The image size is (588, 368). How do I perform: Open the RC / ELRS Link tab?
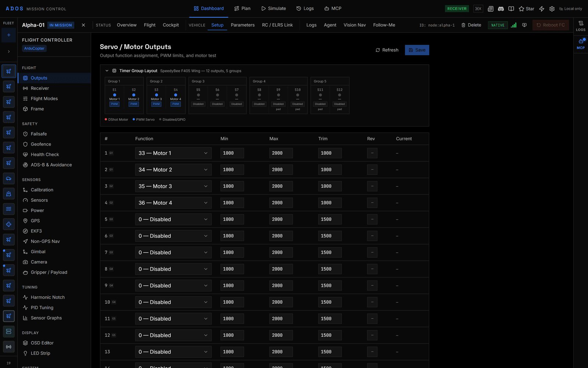pyautogui.click(x=277, y=25)
